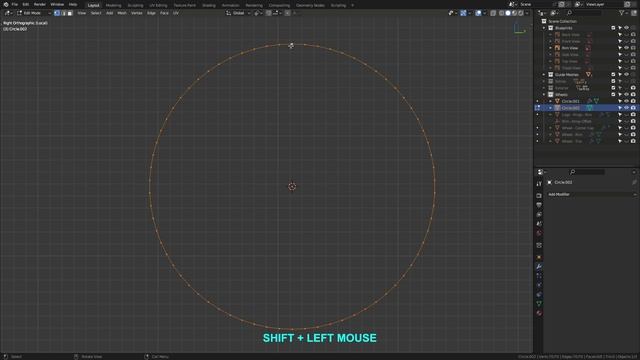This screenshot has height=360, width=640.
Task: Click the outliner search field
Action: click(x=584, y=13)
